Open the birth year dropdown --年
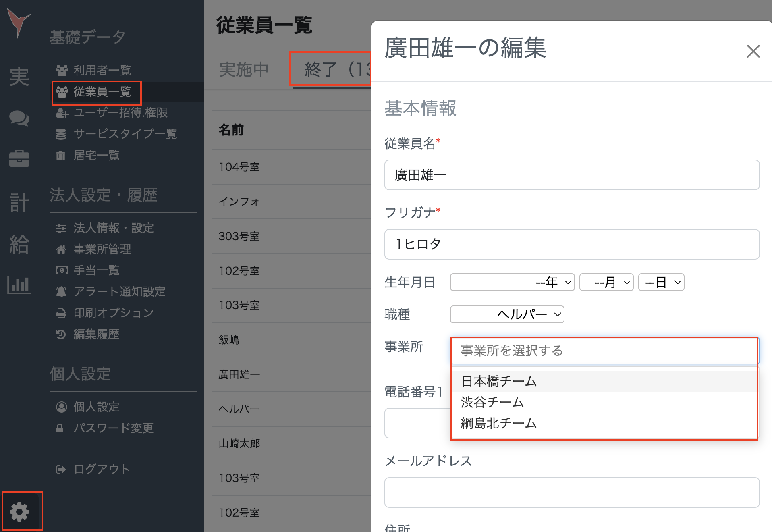This screenshot has width=772, height=532. click(x=512, y=282)
